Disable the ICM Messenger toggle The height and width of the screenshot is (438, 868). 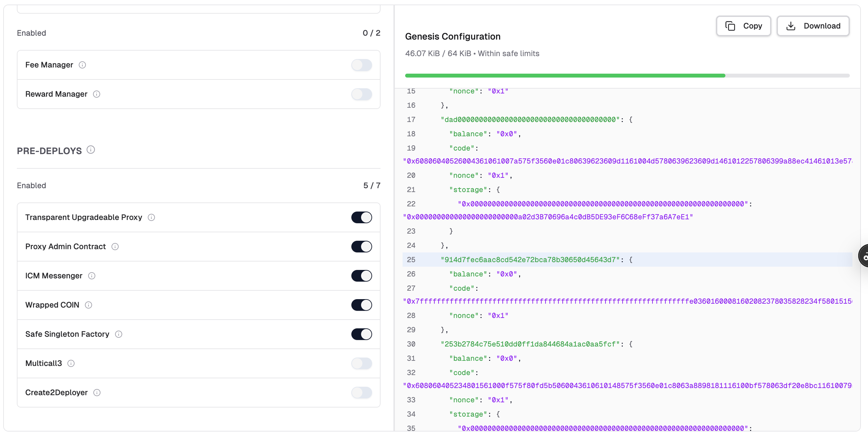coord(361,276)
